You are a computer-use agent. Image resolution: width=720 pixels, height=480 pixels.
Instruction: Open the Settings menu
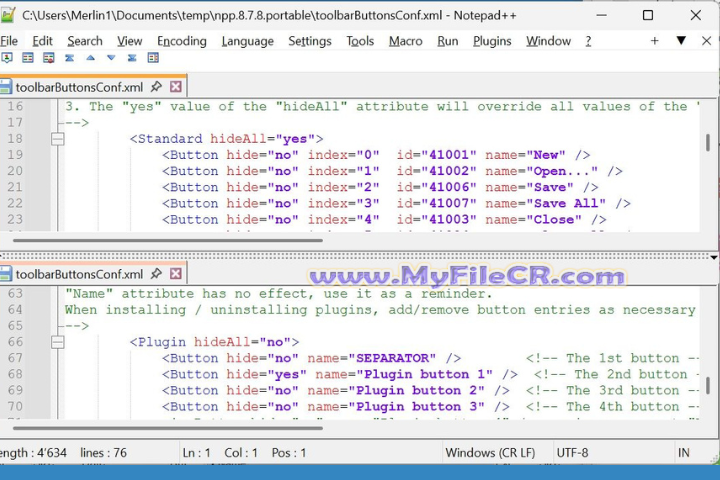click(x=310, y=41)
